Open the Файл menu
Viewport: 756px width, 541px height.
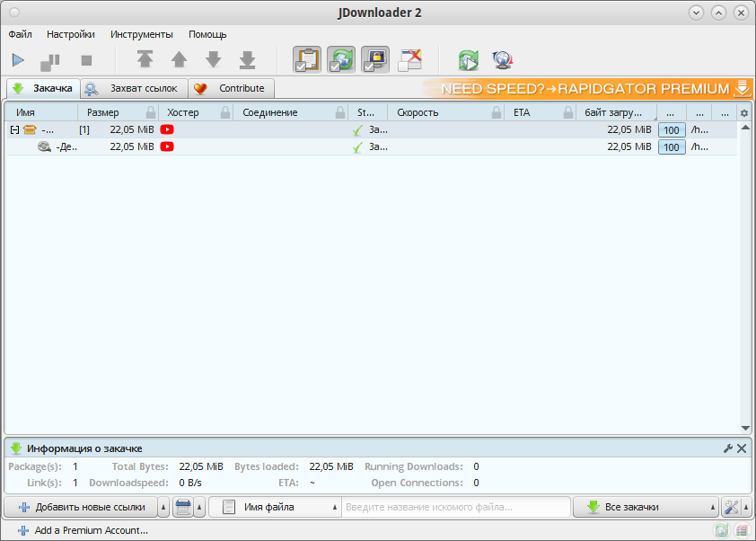pos(21,34)
